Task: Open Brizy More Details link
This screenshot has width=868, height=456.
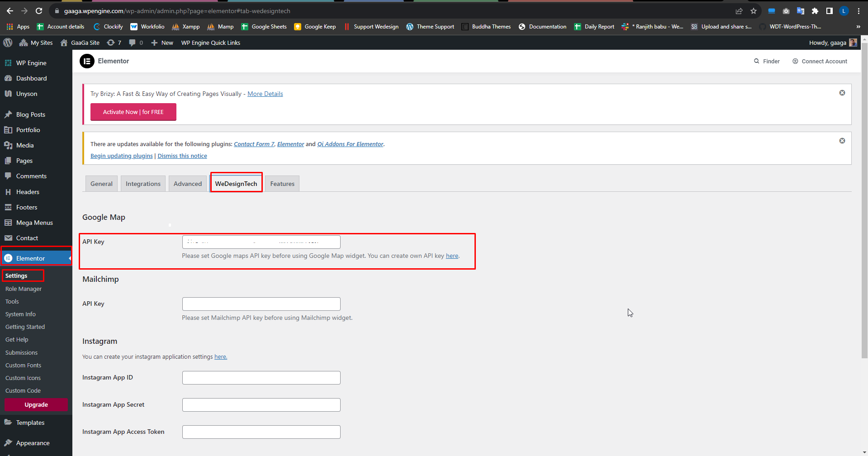Action: pyautogui.click(x=265, y=94)
